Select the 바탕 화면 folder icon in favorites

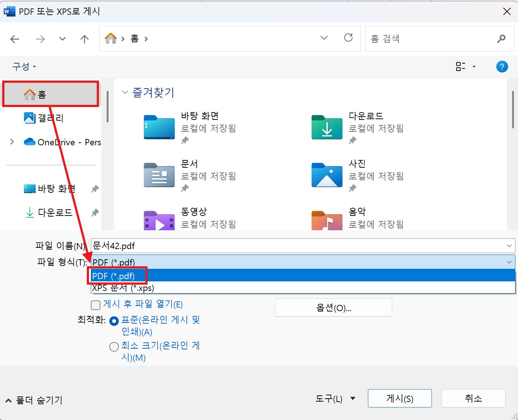(159, 127)
